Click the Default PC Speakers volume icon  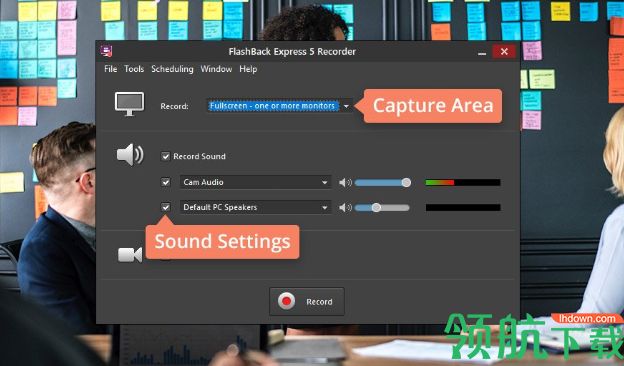click(345, 208)
